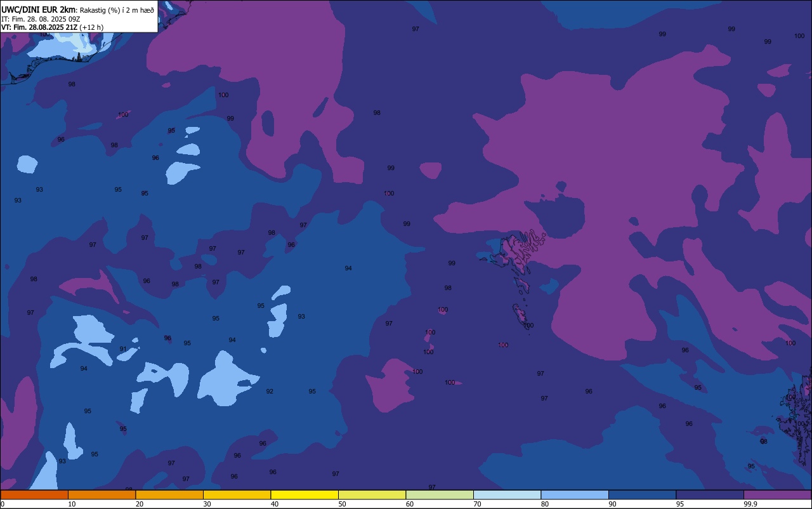Click the dark orange 0–10 legend swatch
Viewport: 812px width, 509px height.
coord(34,494)
